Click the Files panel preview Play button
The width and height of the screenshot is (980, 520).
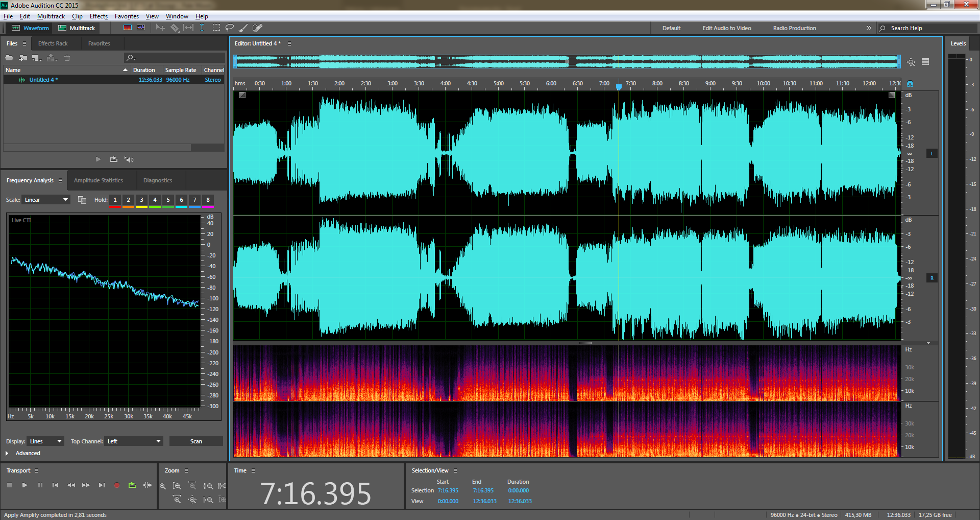[98, 159]
